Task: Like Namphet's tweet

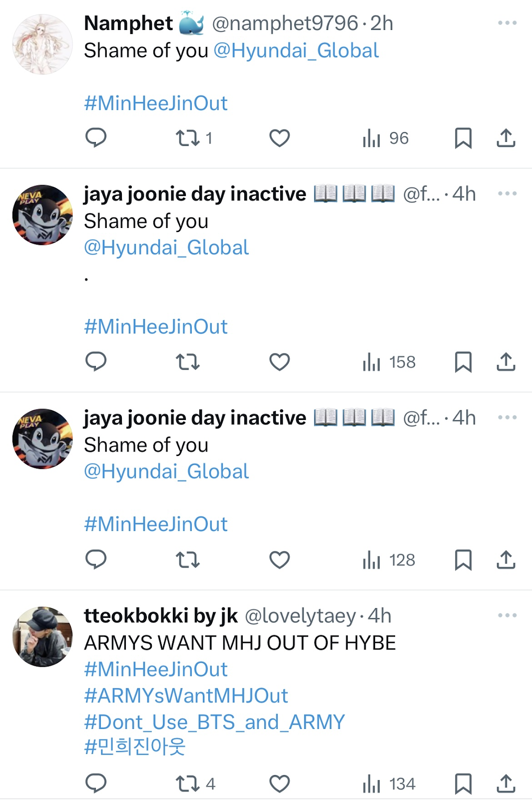Action: (x=279, y=137)
